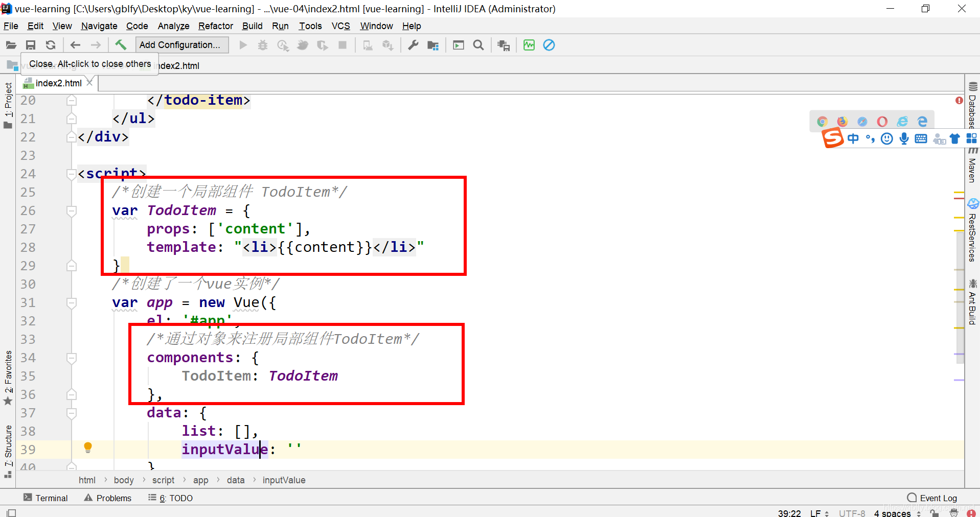Viewport: 980px width, 517px height.
Task: Open the File menu
Action: click(11, 26)
